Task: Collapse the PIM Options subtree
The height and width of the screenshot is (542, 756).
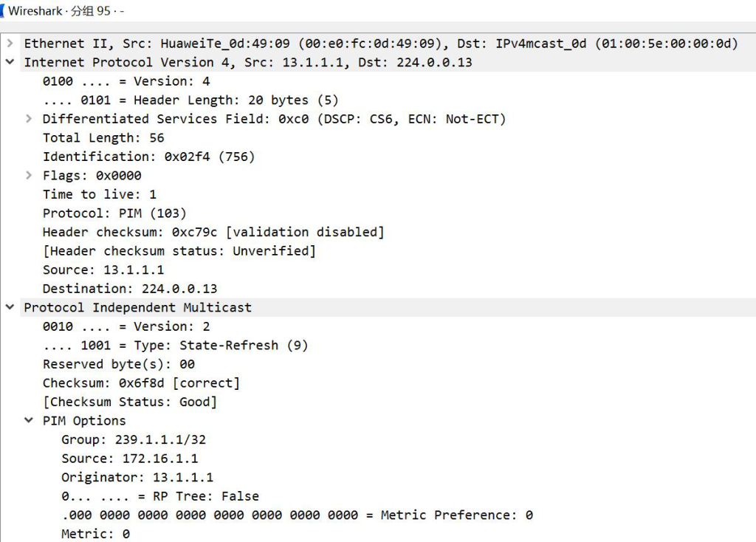Action: click(29, 420)
